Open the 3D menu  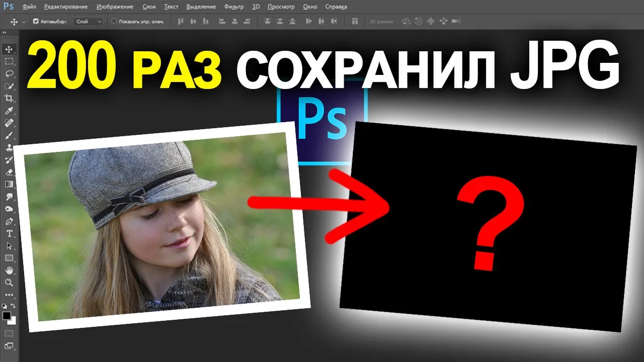tap(256, 7)
